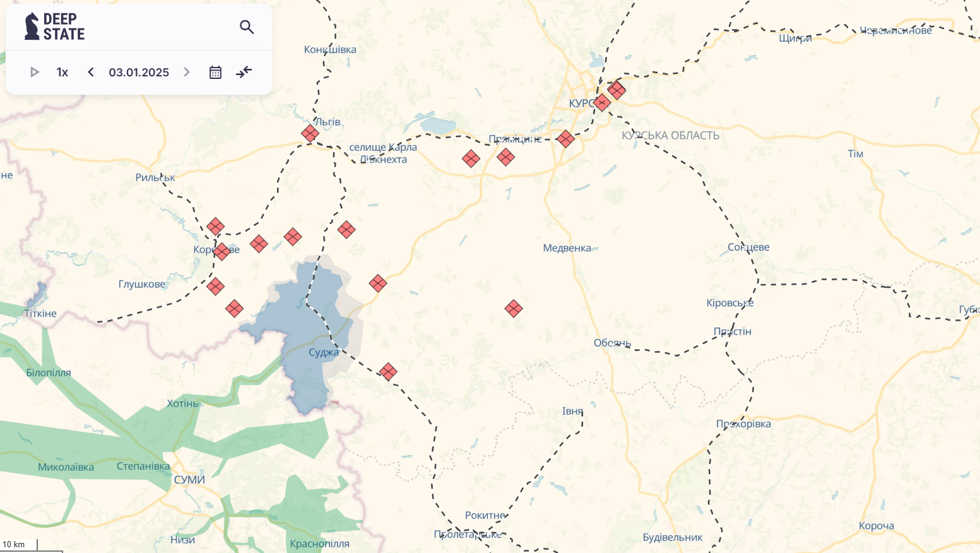Select unit marker north of blue zone
This screenshot has width=980, height=553.
tap(346, 229)
